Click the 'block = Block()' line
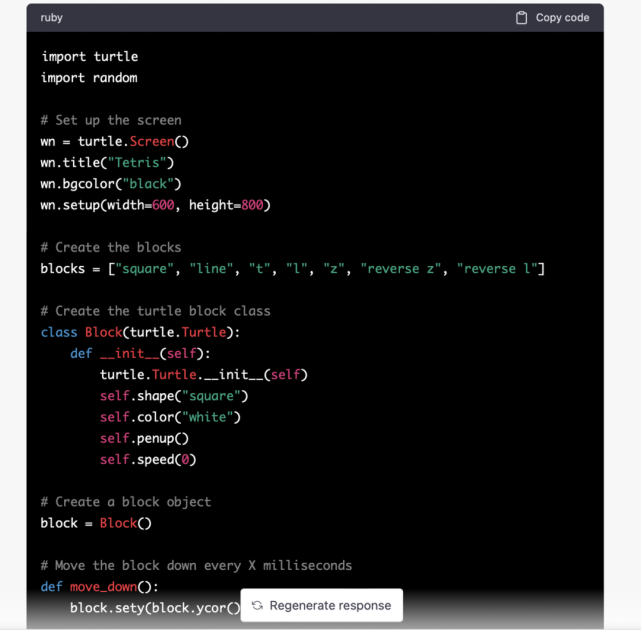Image resolution: width=641 pixels, height=630 pixels. [96, 523]
